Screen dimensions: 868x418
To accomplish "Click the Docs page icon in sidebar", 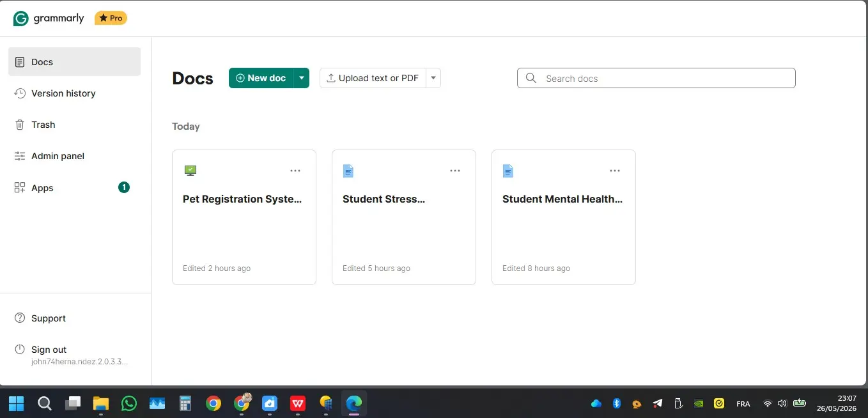I will pos(20,62).
